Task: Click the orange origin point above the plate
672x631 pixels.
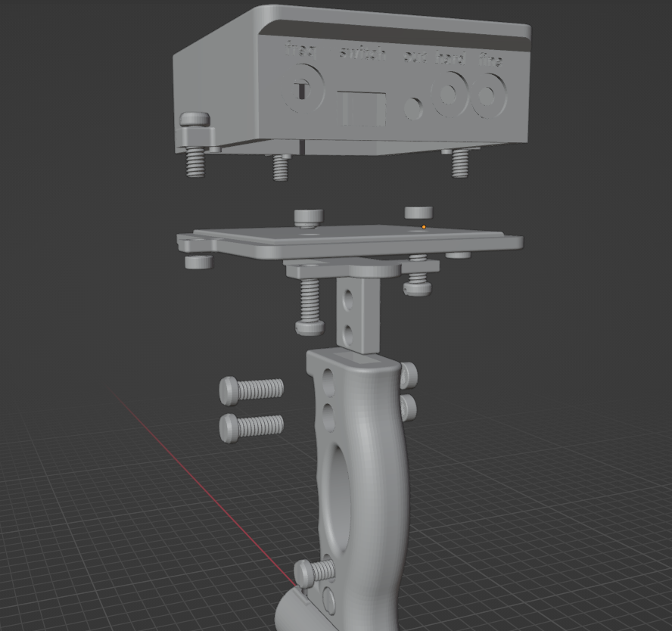Action: pyautogui.click(x=424, y=225)
